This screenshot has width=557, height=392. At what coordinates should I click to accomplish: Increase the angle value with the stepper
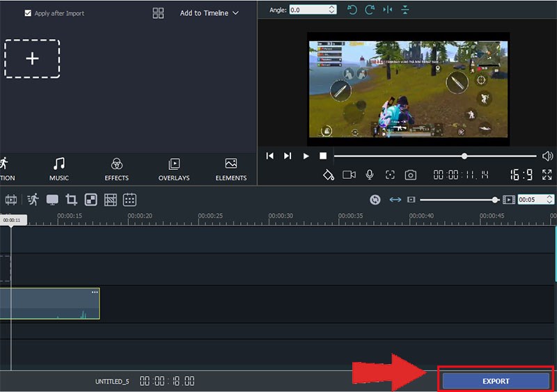coord(331,7)
